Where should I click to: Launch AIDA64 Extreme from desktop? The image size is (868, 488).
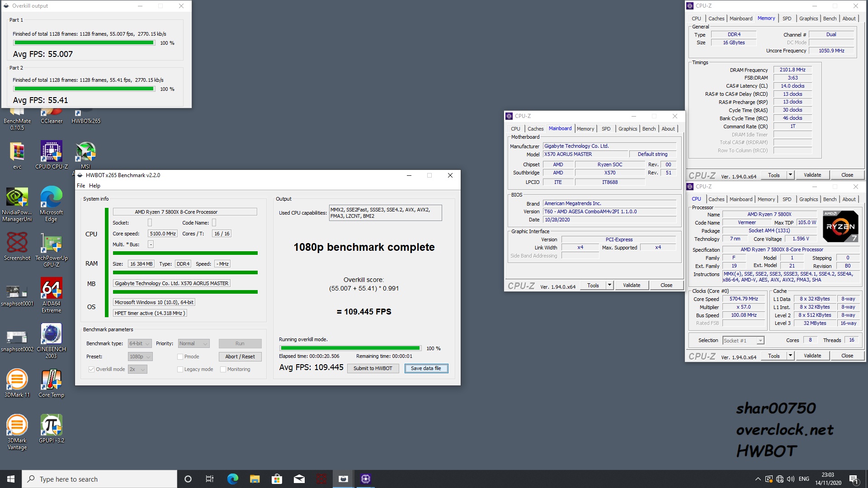pyautogui.click(x=52, y=296)
